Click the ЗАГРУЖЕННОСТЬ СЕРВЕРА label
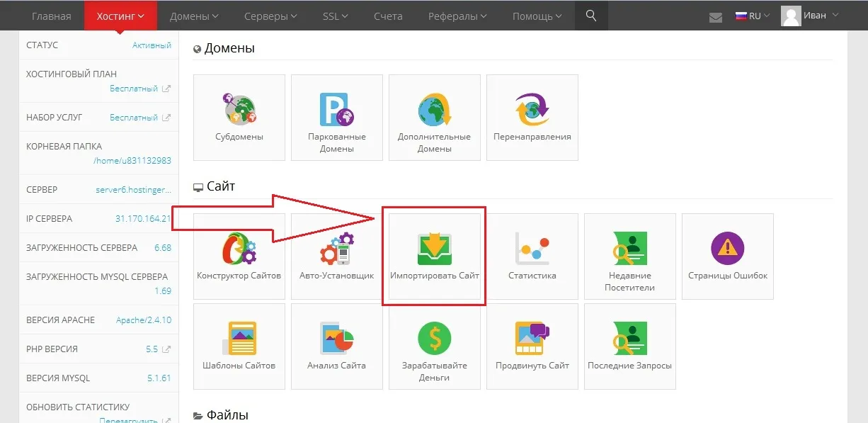868x423 pixels. [82, 248]
